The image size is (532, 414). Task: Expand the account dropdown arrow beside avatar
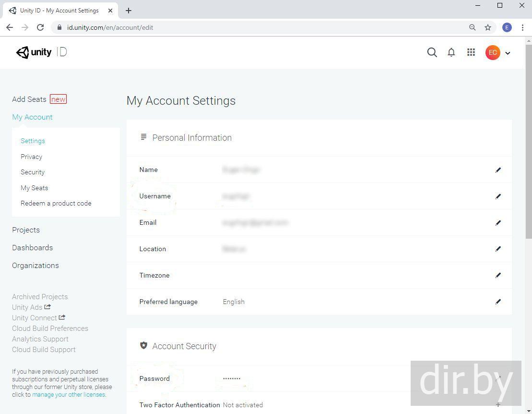tap(508, 53)
